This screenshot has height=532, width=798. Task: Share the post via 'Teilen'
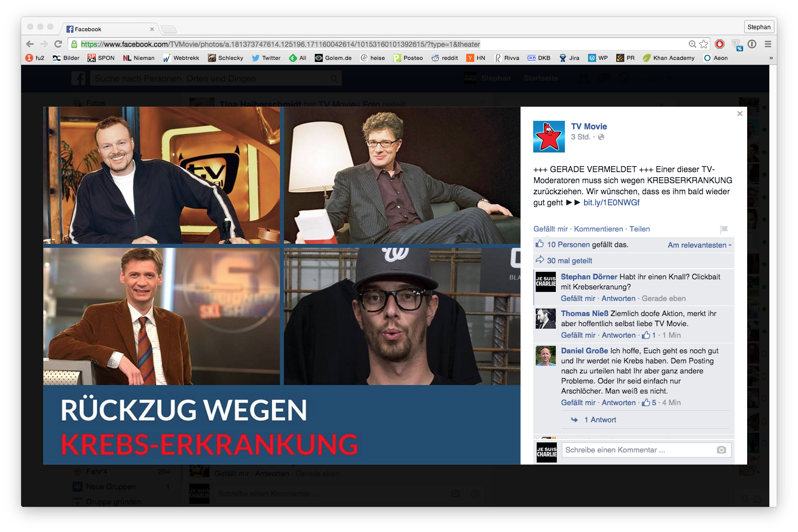click(x=639, y=229)
